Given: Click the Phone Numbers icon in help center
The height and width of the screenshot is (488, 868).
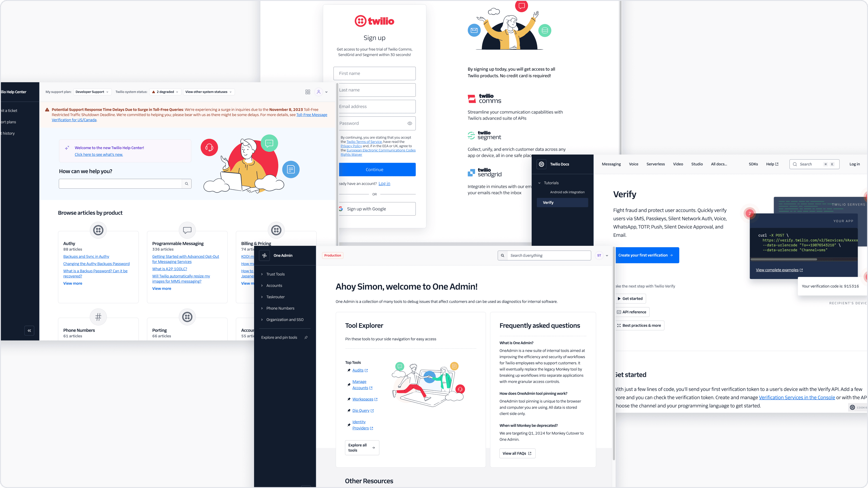Looking at the screenshot, I should pyautogui.click(x=98, y=316).
